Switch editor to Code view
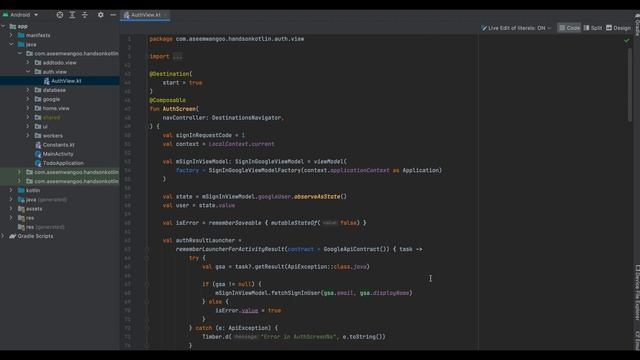 (x=569, y=28)
